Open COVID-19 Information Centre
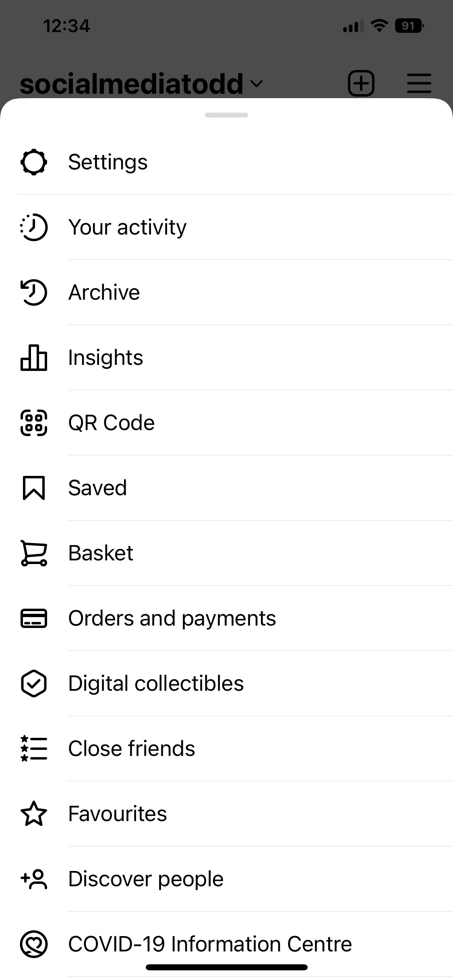The height and width of the screenshot is (980, 453). (x=210, y=944)
